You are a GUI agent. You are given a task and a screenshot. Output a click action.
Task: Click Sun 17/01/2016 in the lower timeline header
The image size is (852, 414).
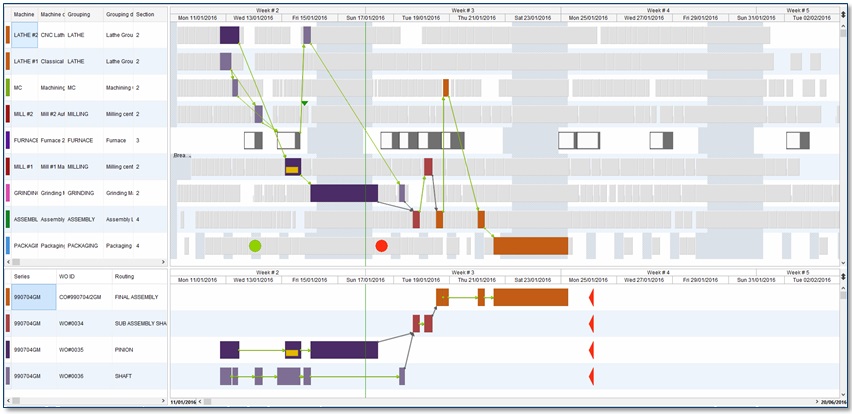coord(365,280)
